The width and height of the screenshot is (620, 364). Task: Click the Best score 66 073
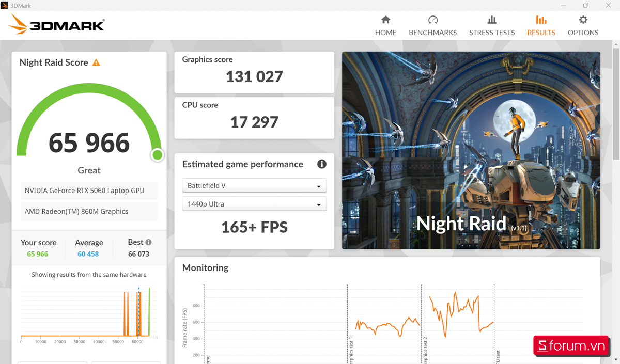pos(138,254)
